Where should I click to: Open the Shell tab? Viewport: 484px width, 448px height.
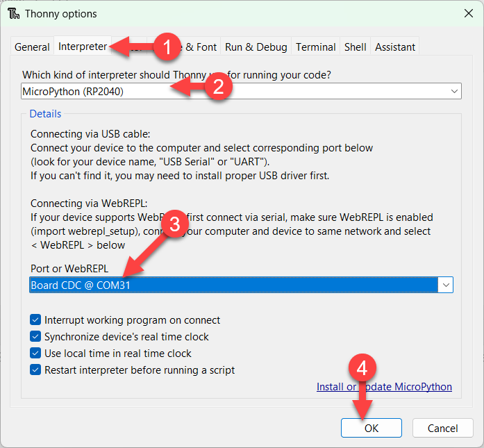pyautogui.click(x=355, y=47)
